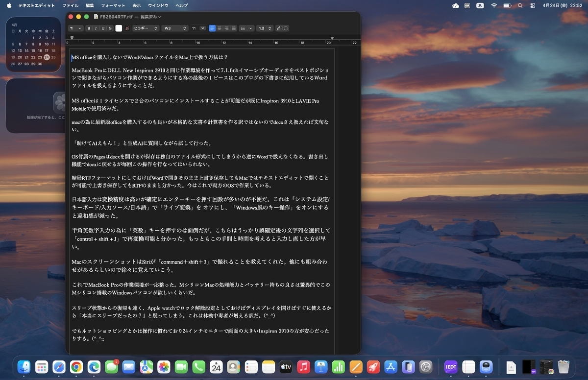Viewport: 588px width, 380px height.
Task: Open App Store from the Dock
Action: [x=391, y=367]
